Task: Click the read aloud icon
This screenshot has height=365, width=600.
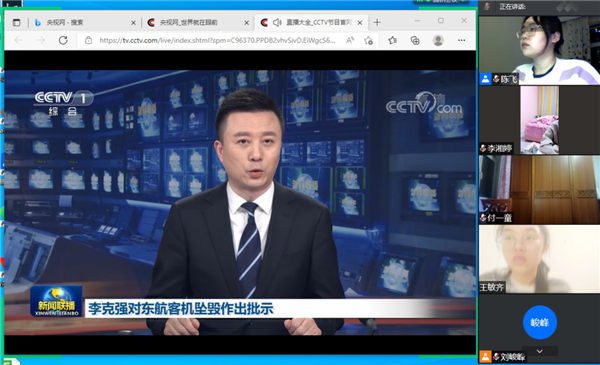Action: point(350,40)
